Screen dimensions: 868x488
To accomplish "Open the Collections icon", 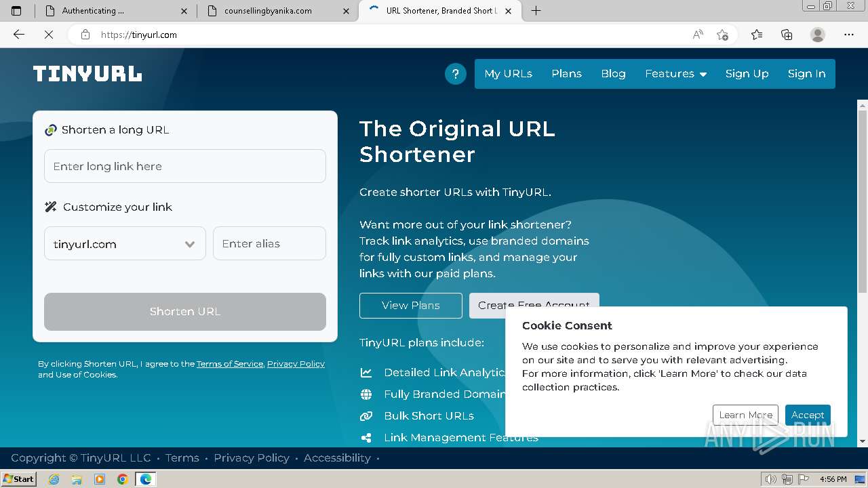I will [787, 35].
